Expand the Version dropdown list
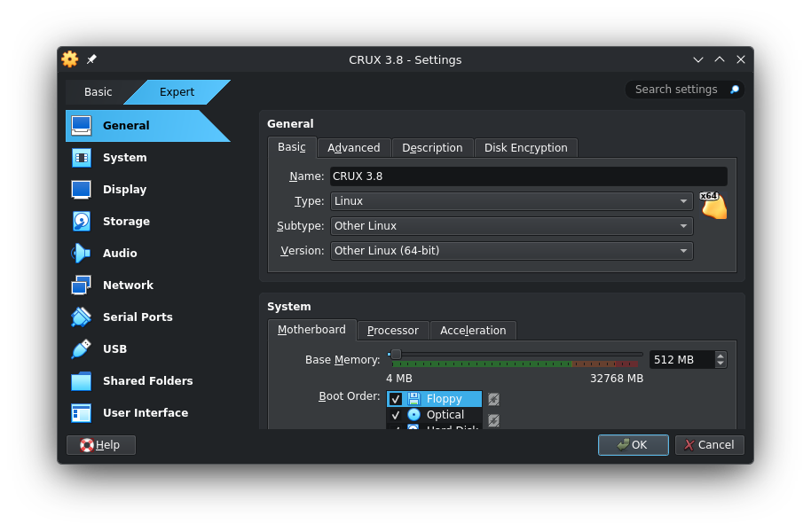 click(x=511, y=251)
